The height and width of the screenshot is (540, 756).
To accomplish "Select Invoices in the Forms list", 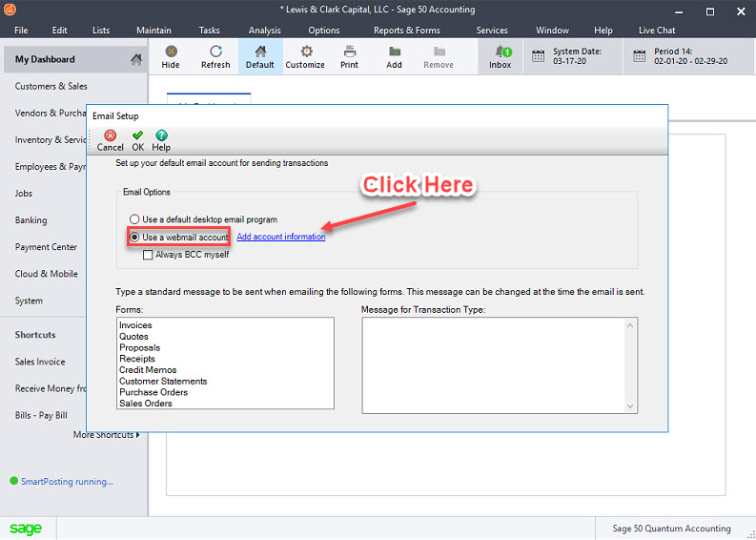I will (x=135, y=325).
